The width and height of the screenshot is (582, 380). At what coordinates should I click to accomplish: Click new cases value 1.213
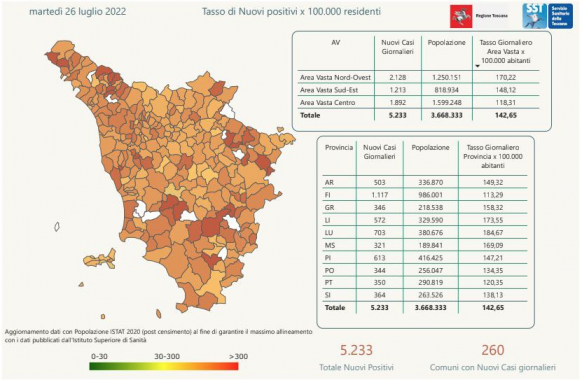[x=398, y=90]
